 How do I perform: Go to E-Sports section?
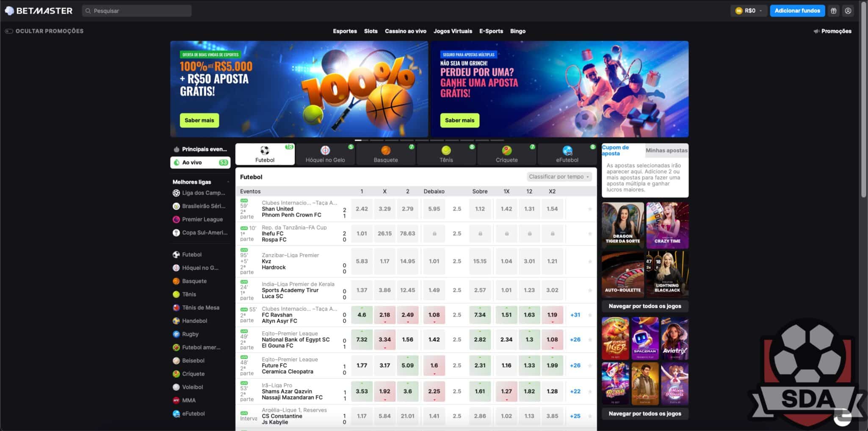click(491, 31)
